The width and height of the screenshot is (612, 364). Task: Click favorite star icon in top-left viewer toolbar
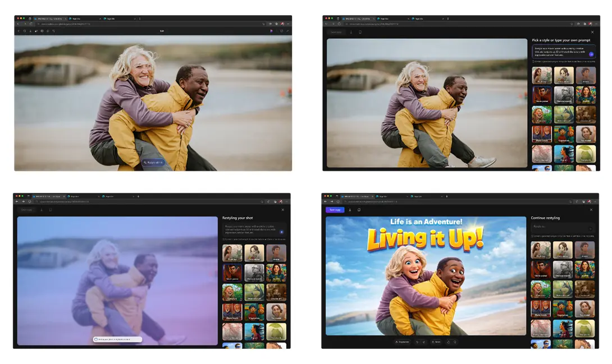tap(48, 31)
